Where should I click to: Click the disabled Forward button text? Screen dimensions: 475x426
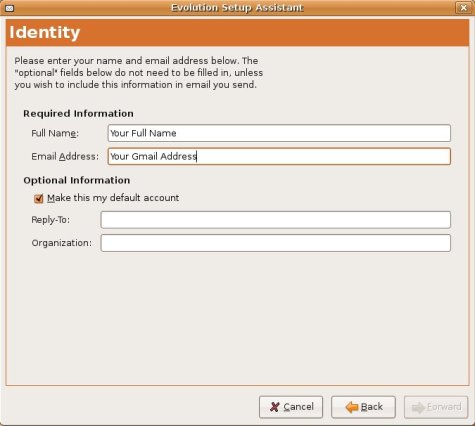(x=444, y=407)
